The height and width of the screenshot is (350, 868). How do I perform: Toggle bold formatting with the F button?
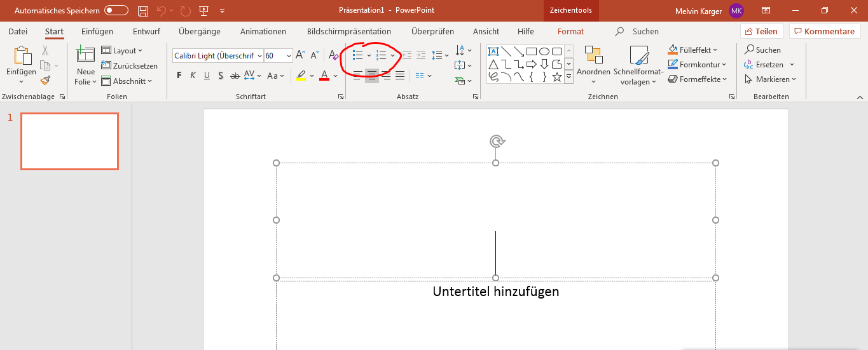click(x=179, y=76)
